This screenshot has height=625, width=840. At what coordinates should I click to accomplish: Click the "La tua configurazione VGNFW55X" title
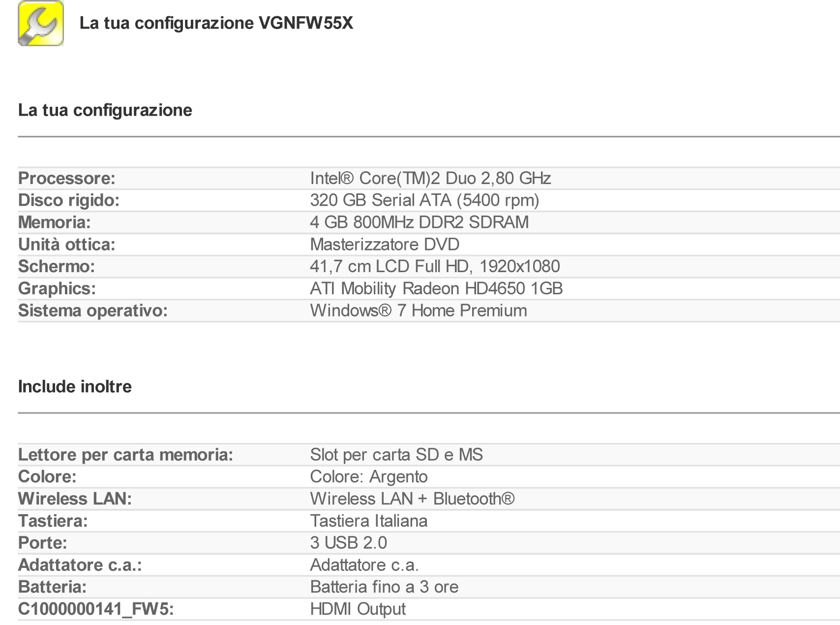[216, 23]
